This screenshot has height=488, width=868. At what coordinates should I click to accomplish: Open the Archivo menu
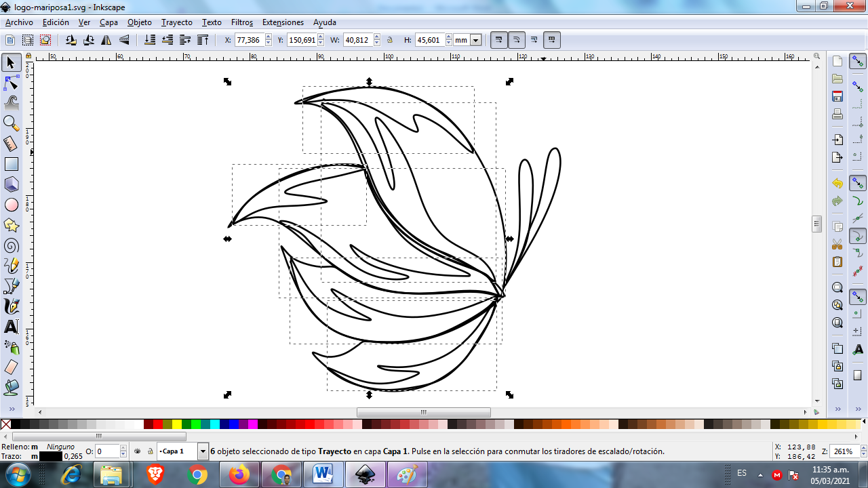19,22
